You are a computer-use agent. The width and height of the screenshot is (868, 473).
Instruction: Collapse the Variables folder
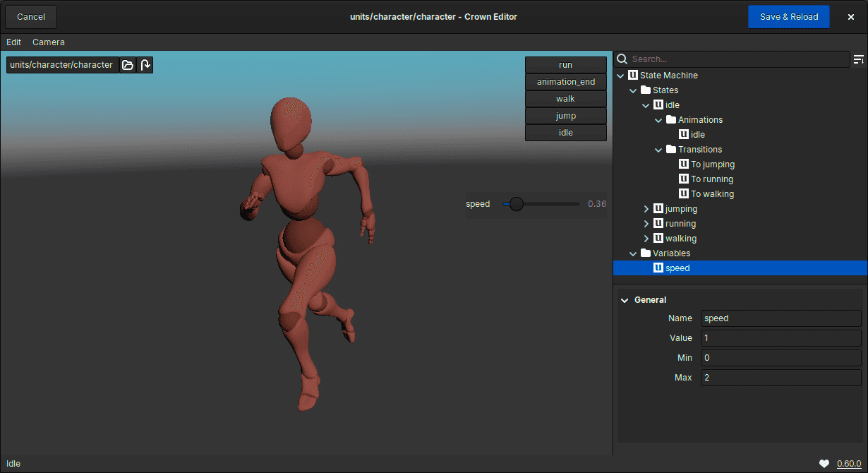[633, 253]
